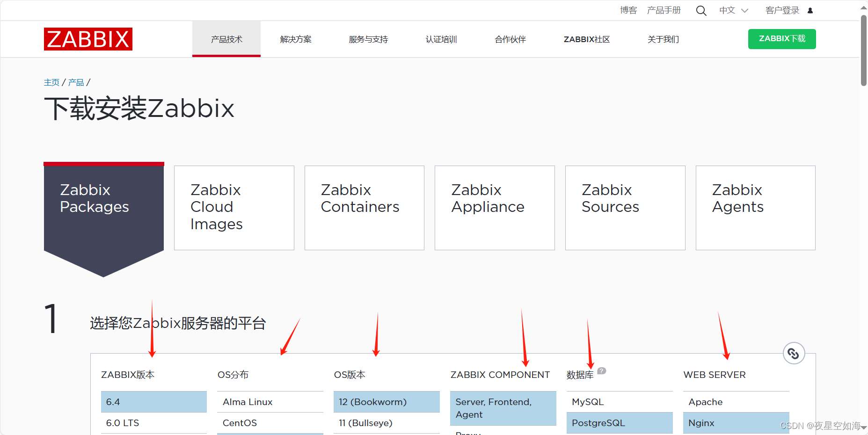Go to 主页 breadcrumb link
The height and width of the screenshot is (435, 868).
click(51, 82)
